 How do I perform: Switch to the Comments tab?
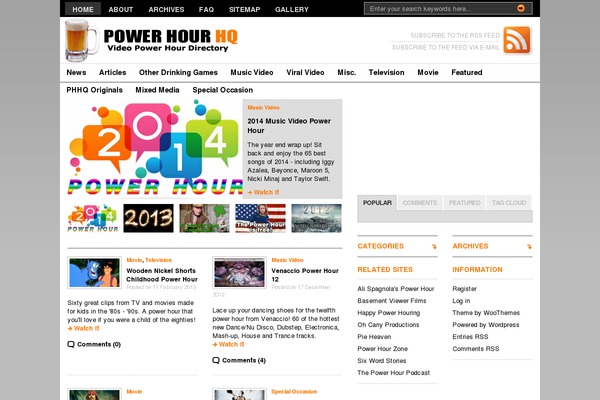(x=420, y=203)
